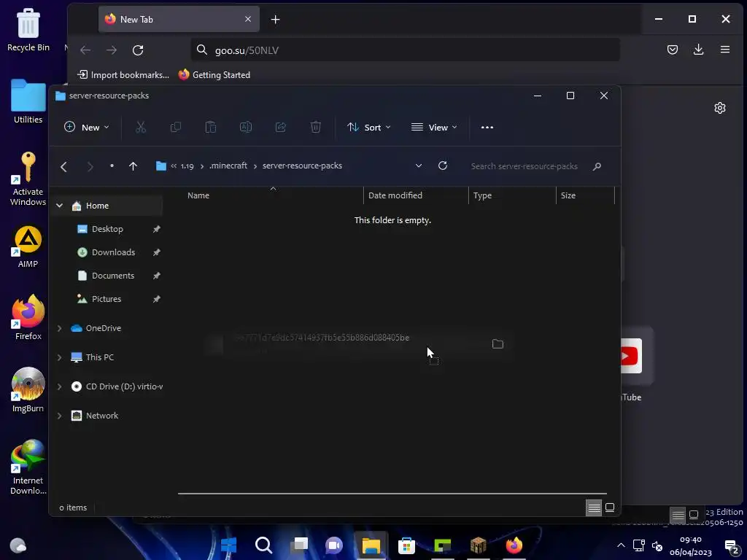Switch to details view icon in status bar

tap(594, 507)
